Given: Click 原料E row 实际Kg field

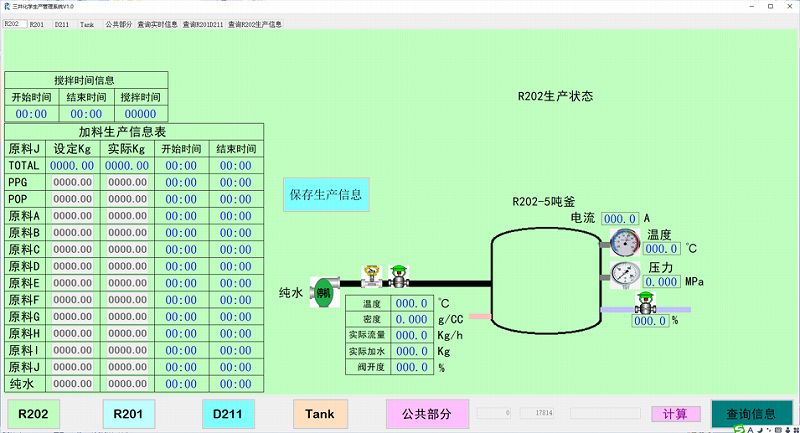Looking at the screenshot, I should point(128,283).
